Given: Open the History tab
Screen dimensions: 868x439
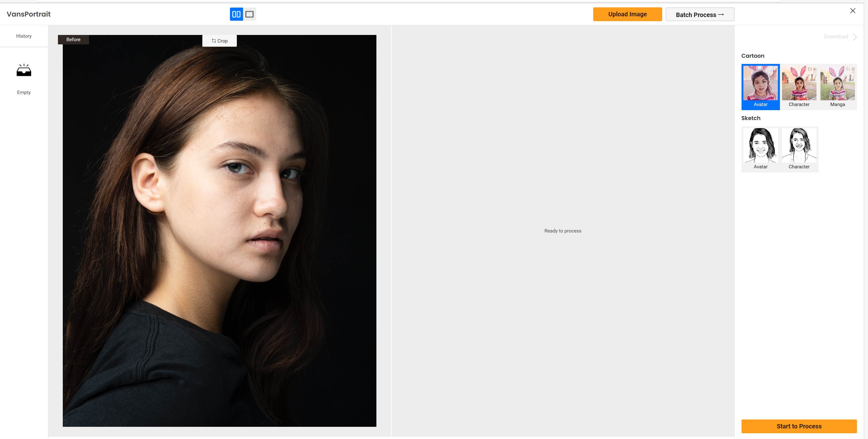Looking at the screenshot, I should click(24, 36).
